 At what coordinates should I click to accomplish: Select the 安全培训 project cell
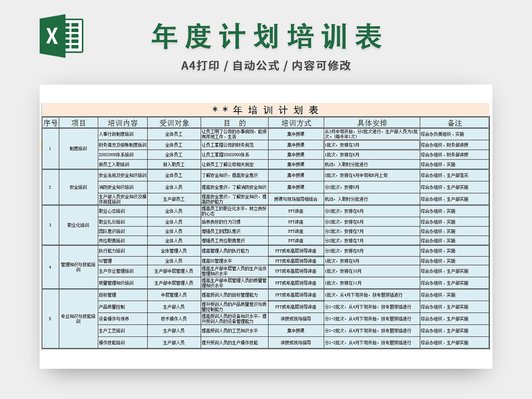[78, 187]
